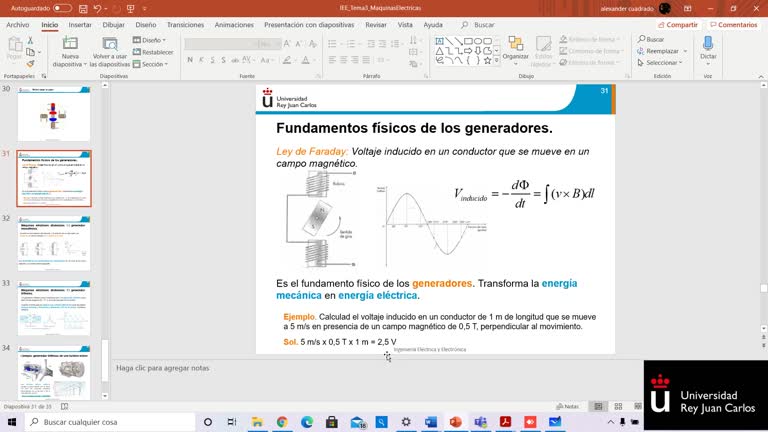Image resolution: width=768 pixels, height=432 pixels.
Task: Click the ribbon display options icon
Action: [688, 8]
